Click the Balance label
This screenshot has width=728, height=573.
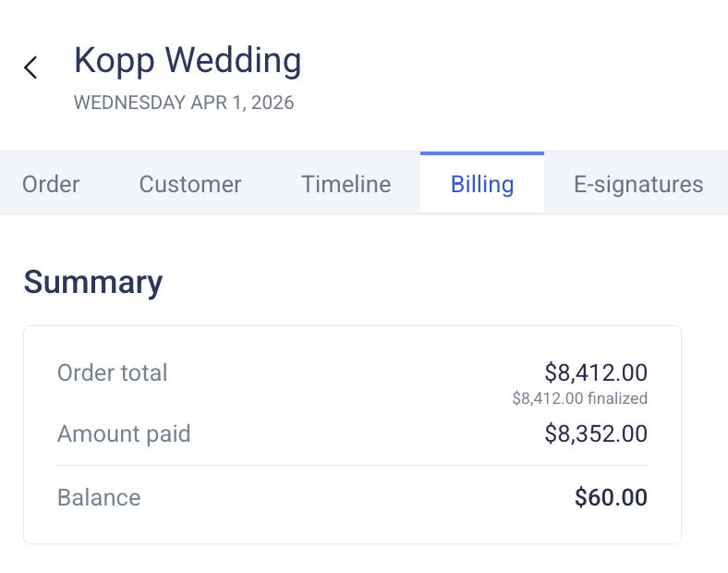[99, 498]
